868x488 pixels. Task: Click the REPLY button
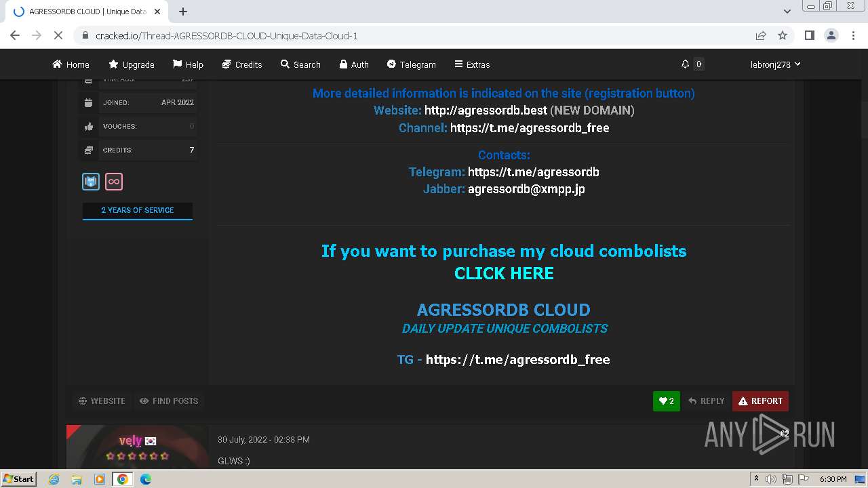707,401
